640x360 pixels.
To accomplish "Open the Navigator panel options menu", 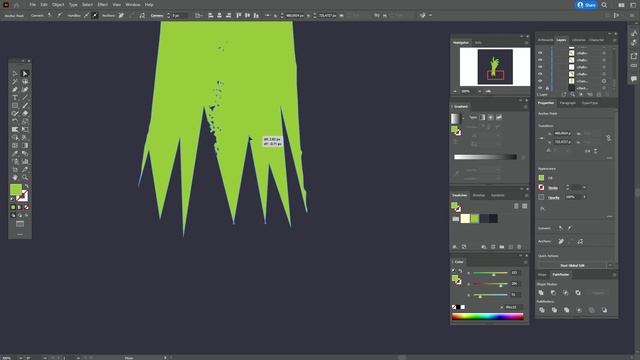I will coord(526,42).
